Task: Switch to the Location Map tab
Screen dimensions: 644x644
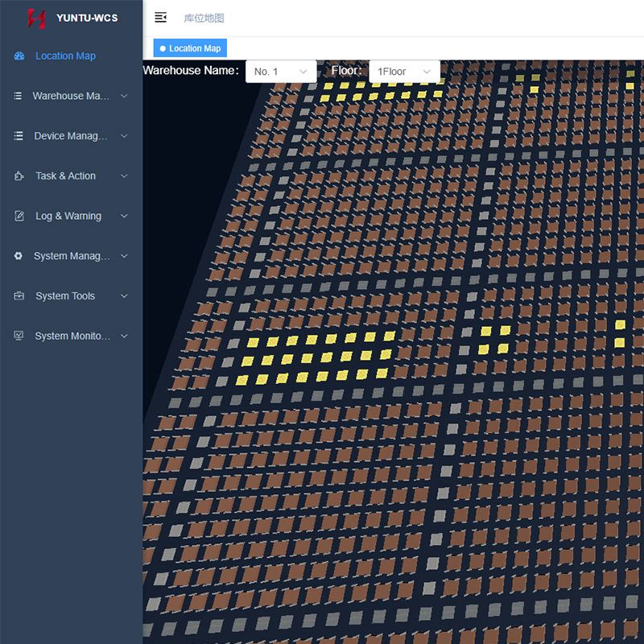Action: [x=191, y=48]
